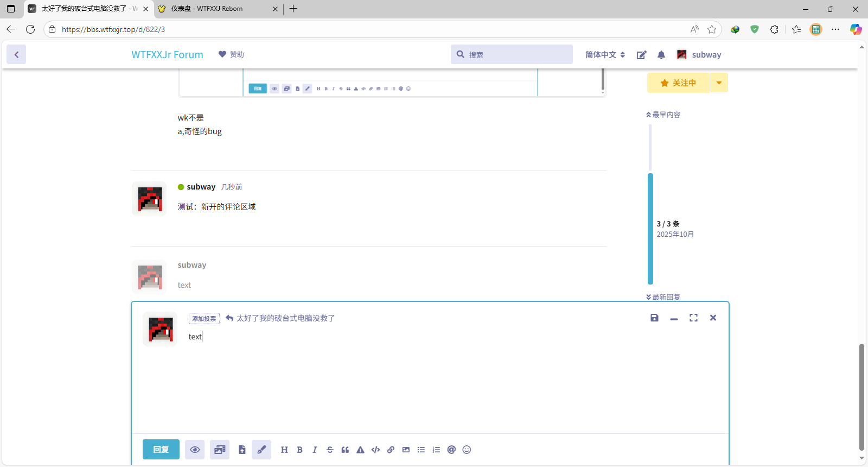Image resolution: width=868 pixels, height=467 pixels.
Task: Toggle the rich text brush editor mode
Action: click(x=261, y=450)
